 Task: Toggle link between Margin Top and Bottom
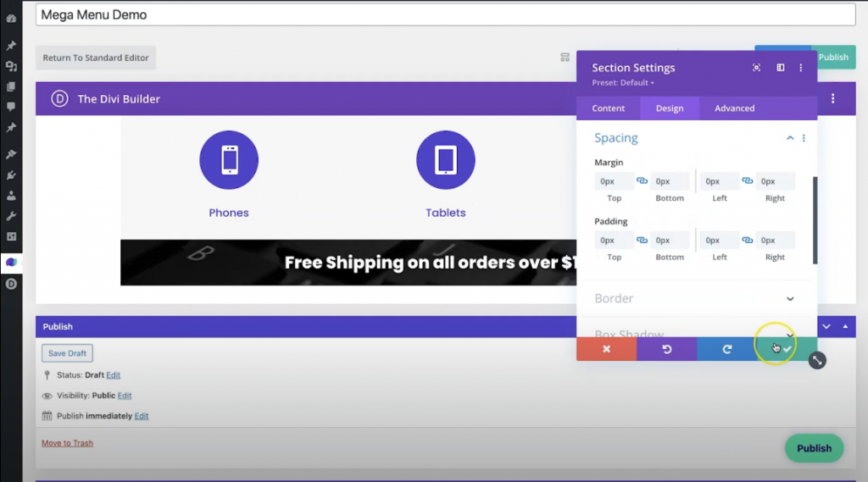pyautogui.click(x=643, y=181)
